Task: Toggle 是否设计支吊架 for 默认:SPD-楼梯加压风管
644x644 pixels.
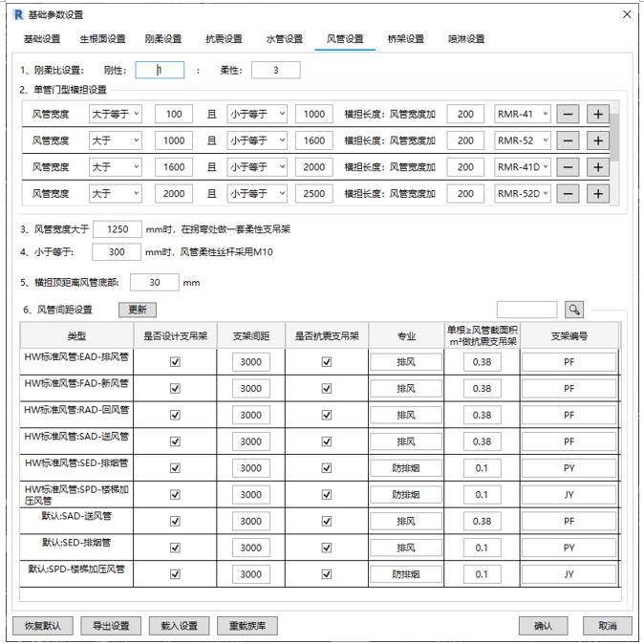Action: (175, 574)
